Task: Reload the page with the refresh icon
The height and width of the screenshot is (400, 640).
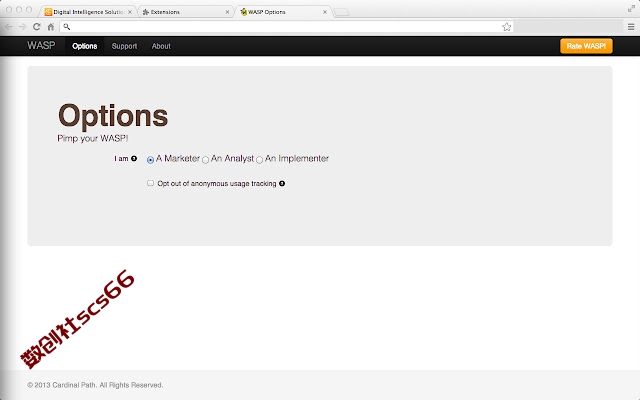Action: [x=37, y=27]
